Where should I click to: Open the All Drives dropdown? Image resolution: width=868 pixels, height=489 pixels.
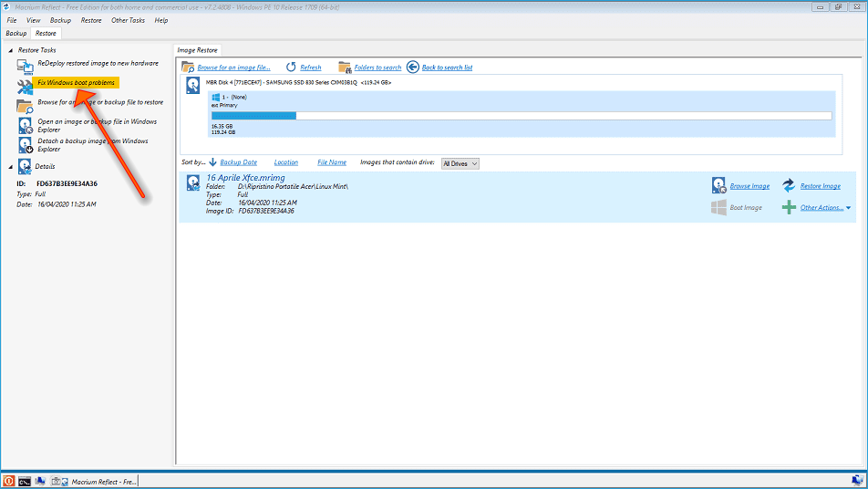pyautogui.click(x=460, y=163)
